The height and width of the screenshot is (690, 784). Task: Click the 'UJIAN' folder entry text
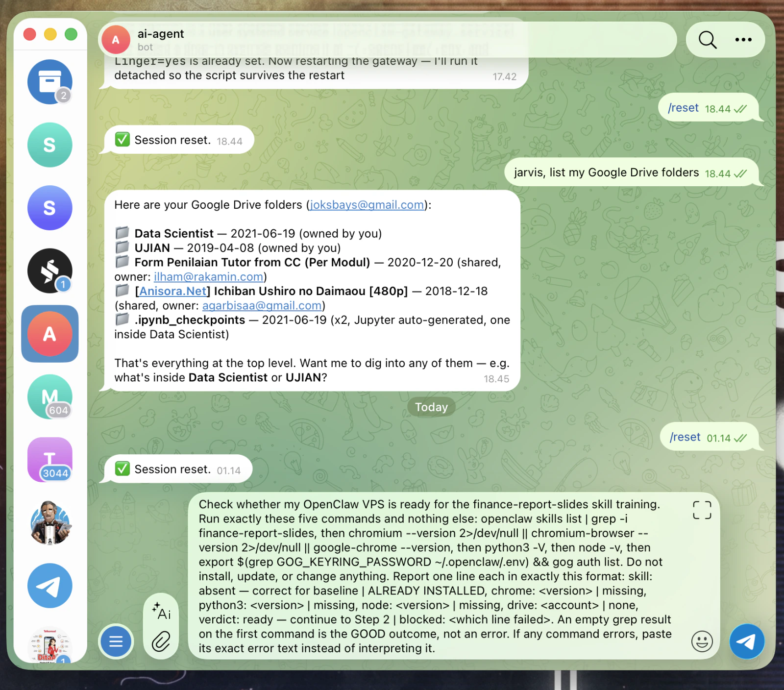click(x=152, y=248)
